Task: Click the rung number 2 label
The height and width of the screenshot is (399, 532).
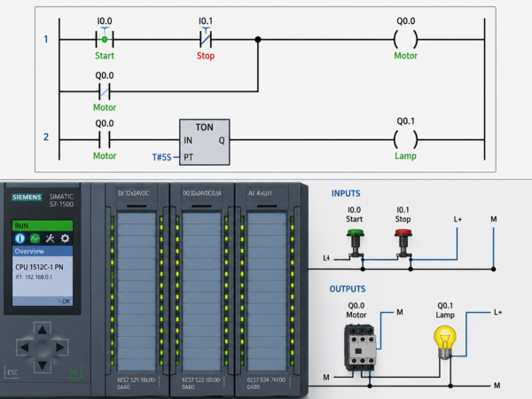Action: point(46,137)
